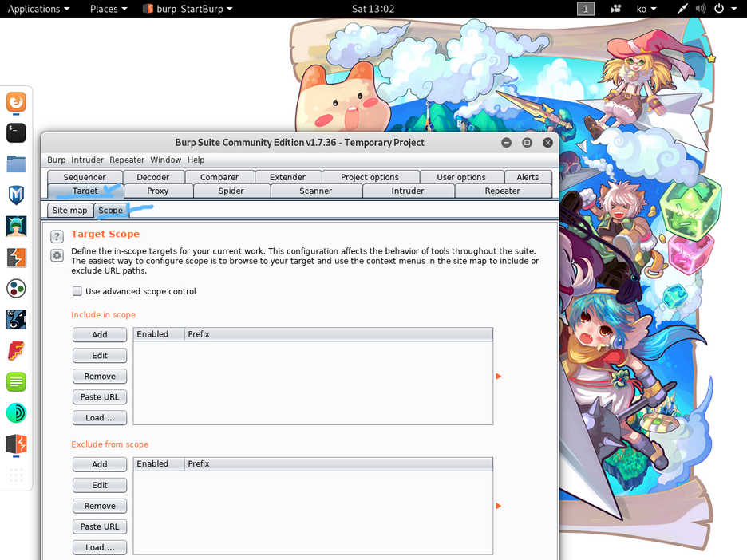This screenshot has width=747, height=560.
Task: Open the Intruder menu in menu bar
Action: coord(87,160)
